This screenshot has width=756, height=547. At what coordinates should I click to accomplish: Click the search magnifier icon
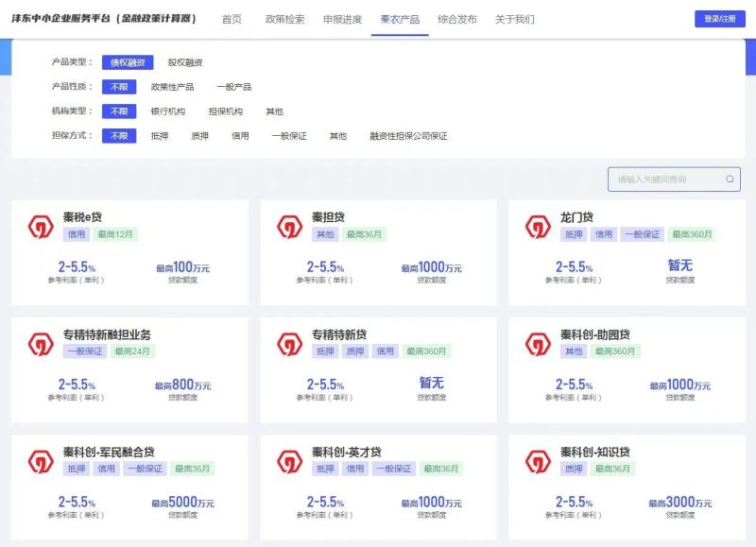click(730, 179)
